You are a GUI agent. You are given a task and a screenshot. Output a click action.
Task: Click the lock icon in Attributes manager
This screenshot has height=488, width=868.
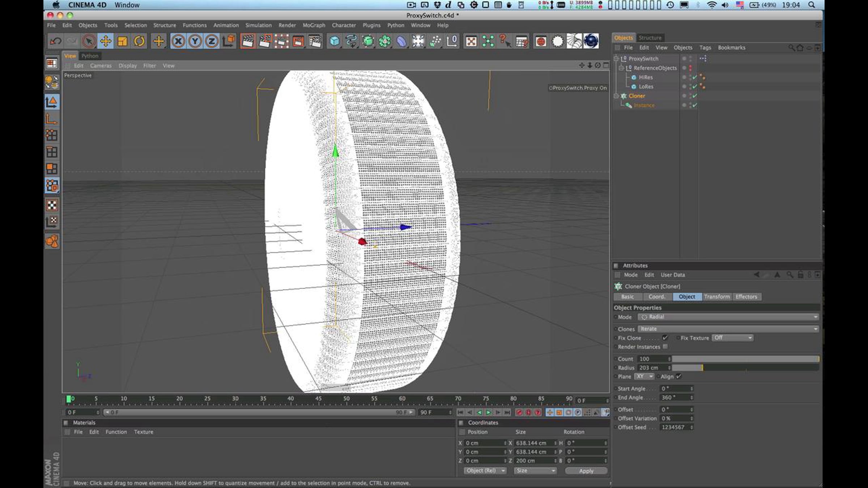point(800,275)
